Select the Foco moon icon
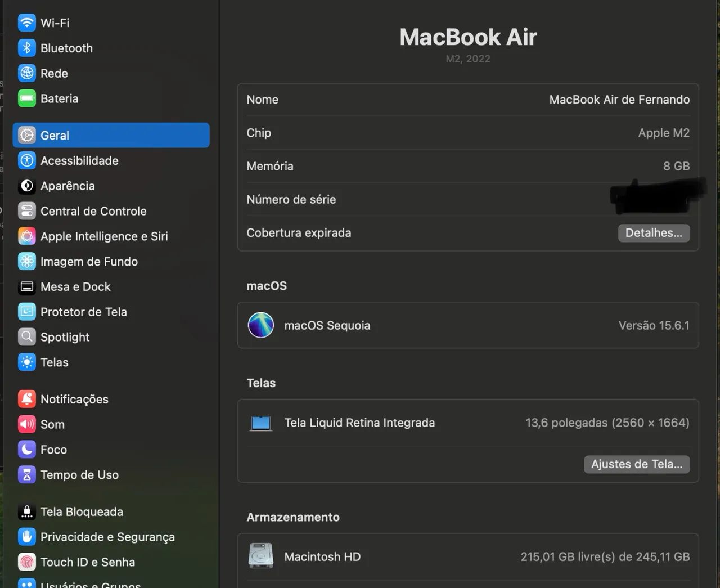720x588 pixels. [x=26, y=449]
